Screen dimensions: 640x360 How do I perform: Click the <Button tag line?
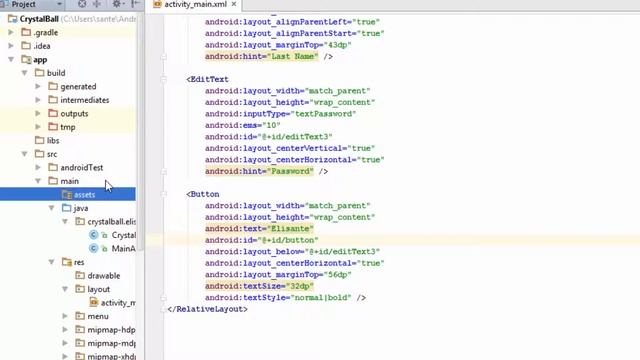coord(203,194)
